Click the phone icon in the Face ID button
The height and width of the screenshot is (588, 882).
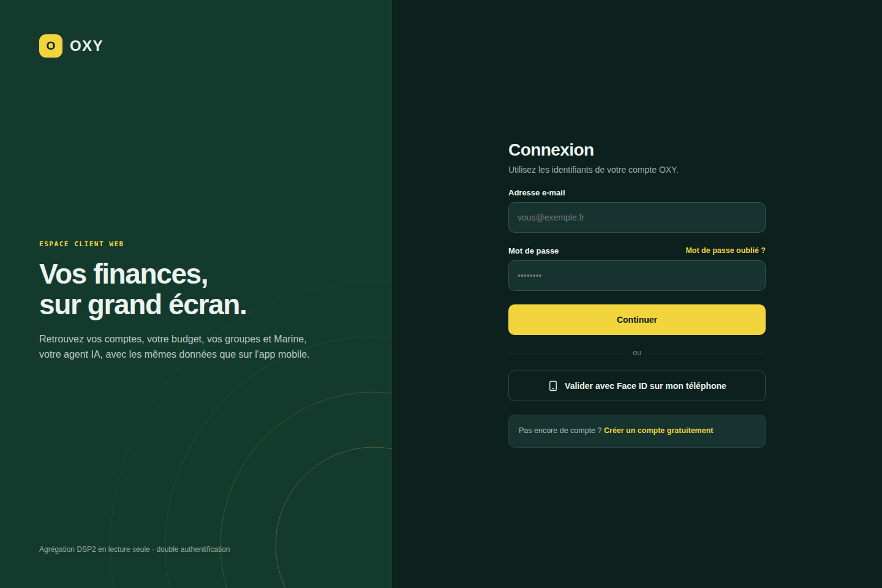pyautogui.click(x=553, y=386)
